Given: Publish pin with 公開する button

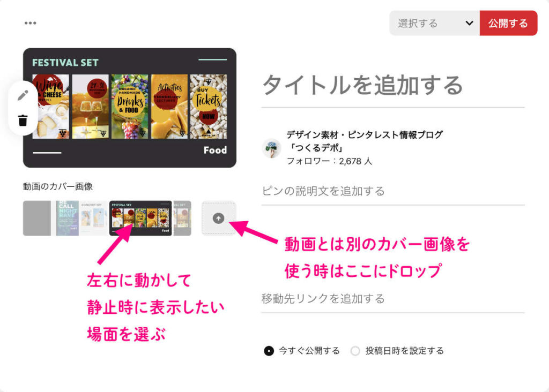Looking at the screenshot, I should tap(508, 23).
